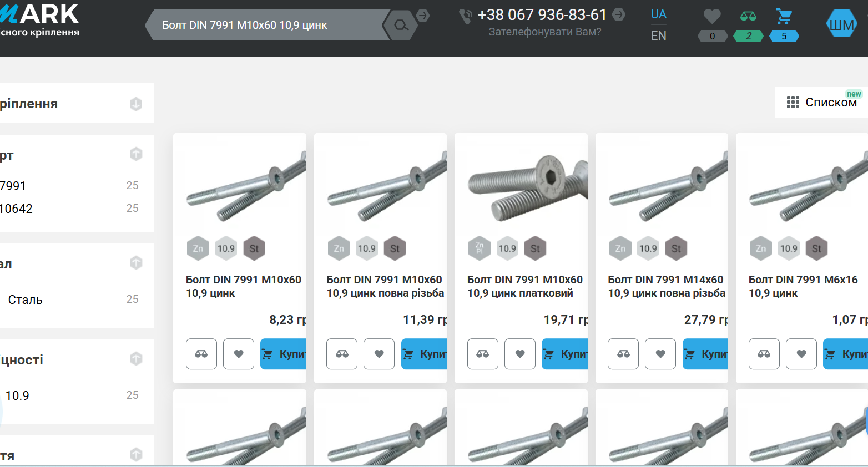Screen dimensions: 868x467
Task: Collapse the strength class filter section
Action: click(x=136, y=358)
